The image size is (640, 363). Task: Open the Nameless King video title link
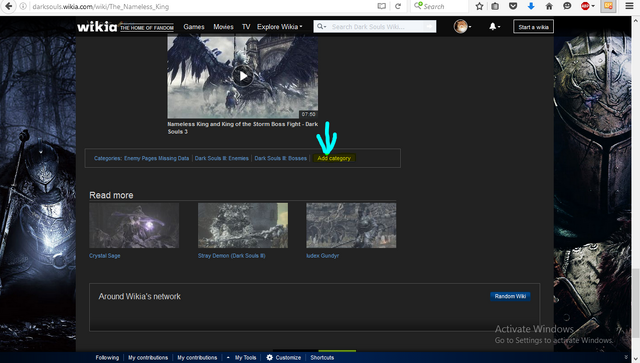[242, 128]
